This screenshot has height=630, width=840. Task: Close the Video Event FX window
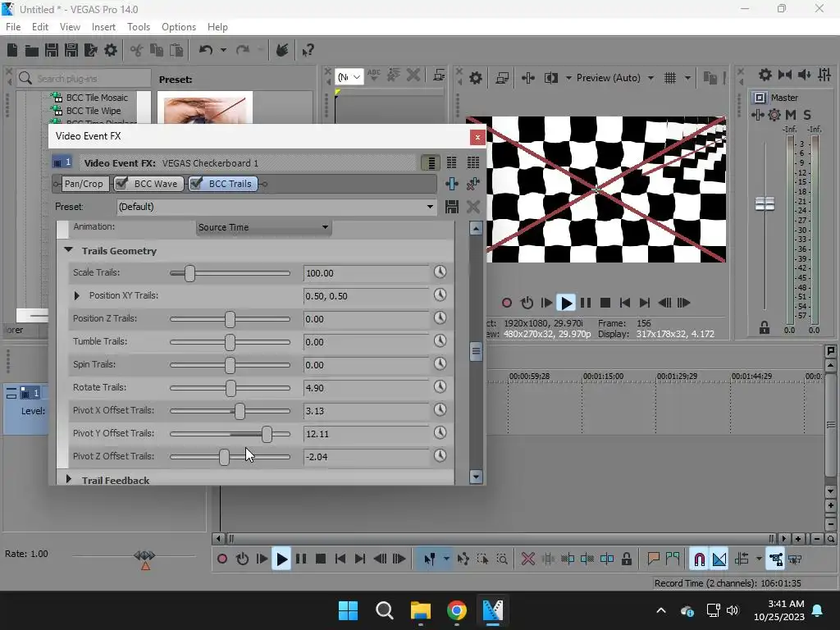tap(477, 138)
